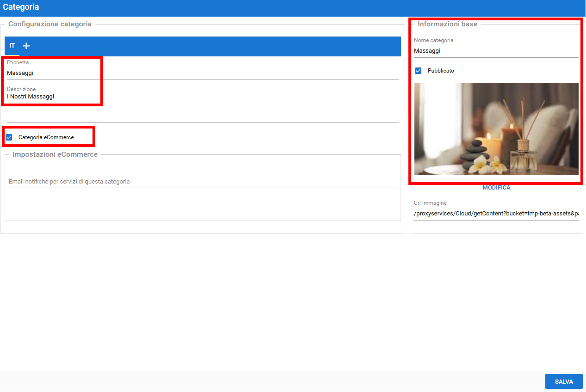This screenshot has width=586, height=392.
Task: Click the MODIFICA link under image
Action: pyautogui.click(x=496, y=188)
